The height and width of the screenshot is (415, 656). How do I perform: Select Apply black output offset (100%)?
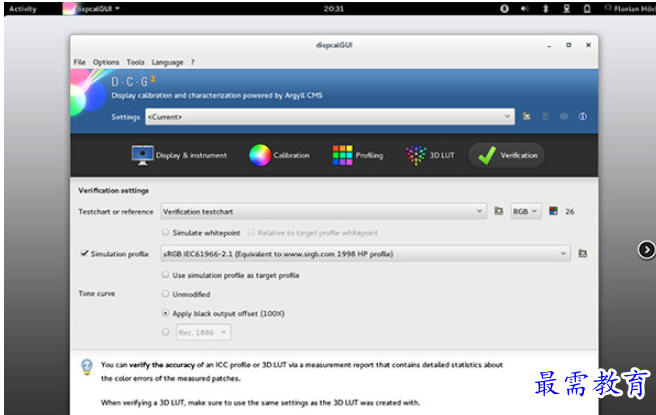166,313
